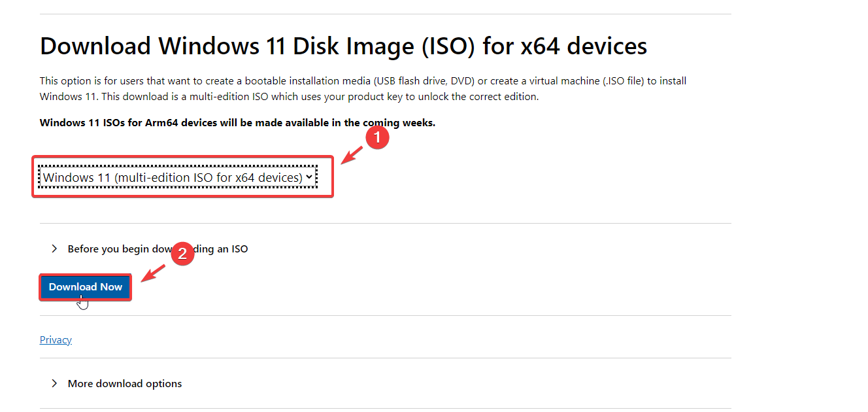Open the Privacy link
Screen dimensions: 868x412
(x=56, y=340)
